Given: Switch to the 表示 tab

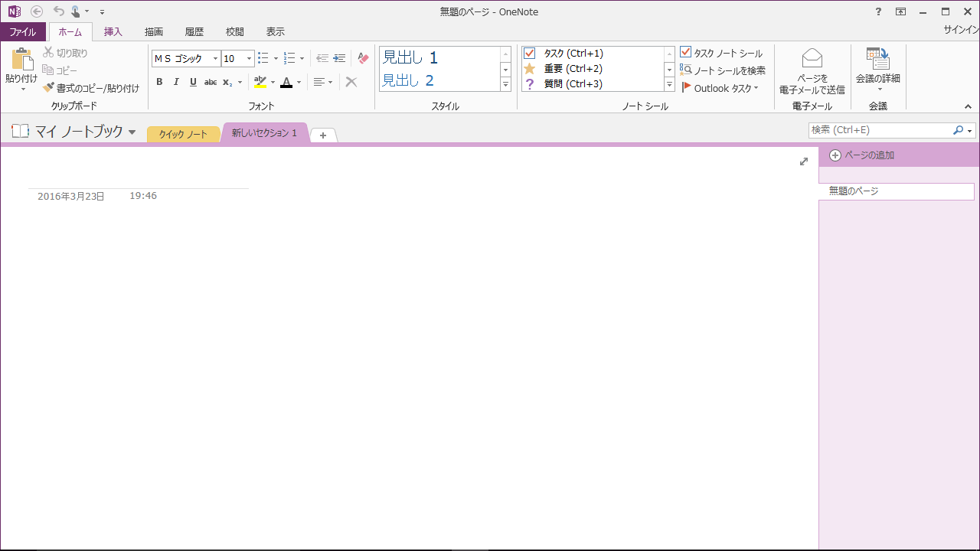Looking at the screenshot, I should pos(276,32).
